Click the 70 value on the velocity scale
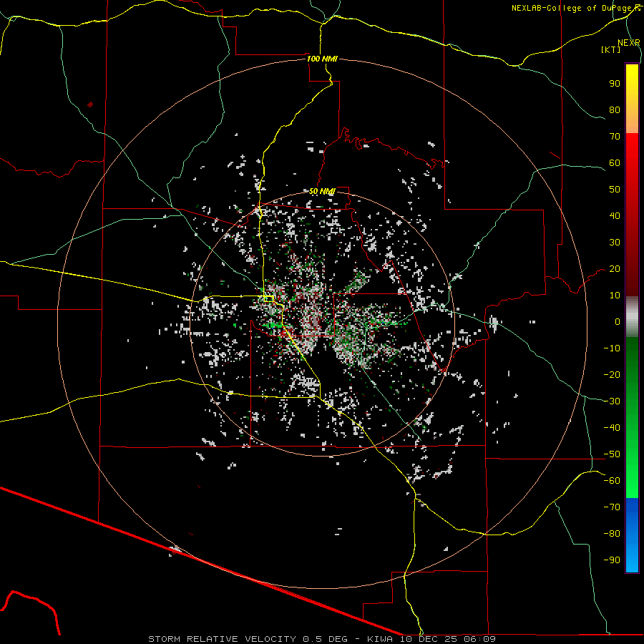This screenshot has width=644, height=644. point(615,137)
